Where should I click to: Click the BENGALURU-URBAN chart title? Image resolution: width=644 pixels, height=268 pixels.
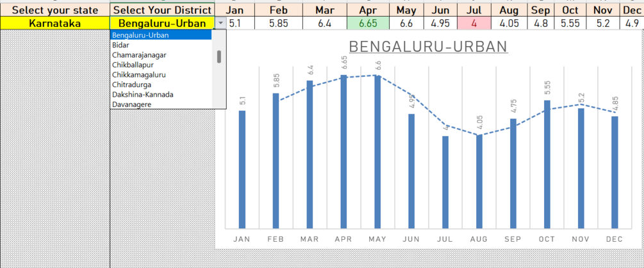point(429,47)
